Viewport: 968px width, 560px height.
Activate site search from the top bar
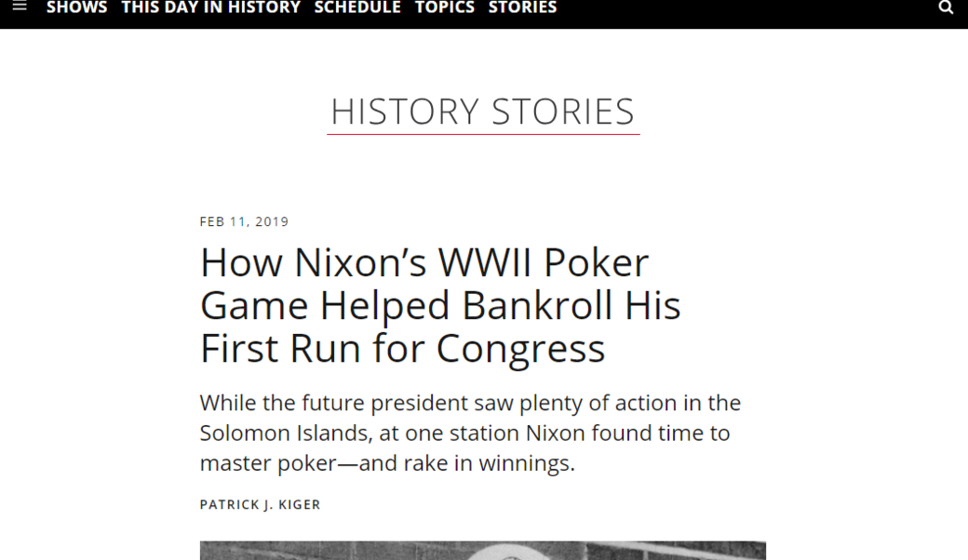[947, 7]
